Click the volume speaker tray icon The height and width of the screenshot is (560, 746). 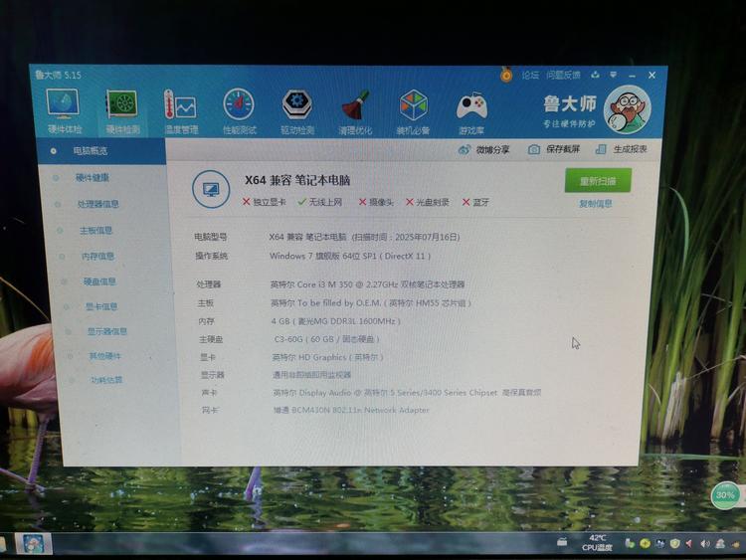pos(704,543)
